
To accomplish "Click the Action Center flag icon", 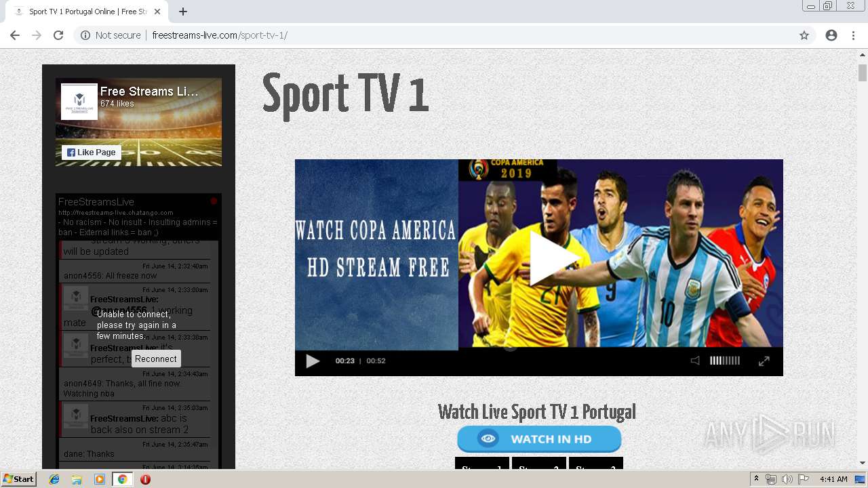I will click(x=804, y=479).
